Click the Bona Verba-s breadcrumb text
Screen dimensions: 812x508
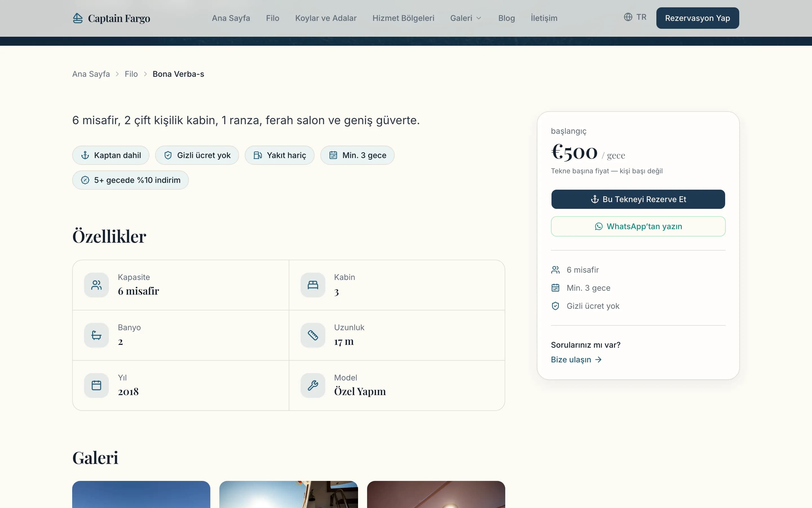coord(178,74)
